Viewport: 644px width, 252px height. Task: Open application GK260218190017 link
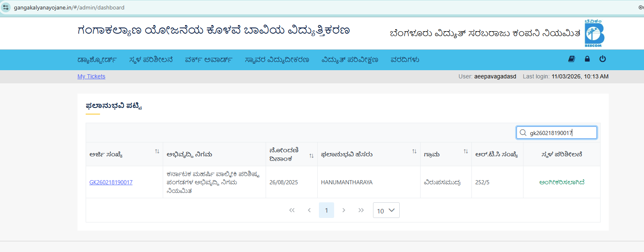point(111,182)
